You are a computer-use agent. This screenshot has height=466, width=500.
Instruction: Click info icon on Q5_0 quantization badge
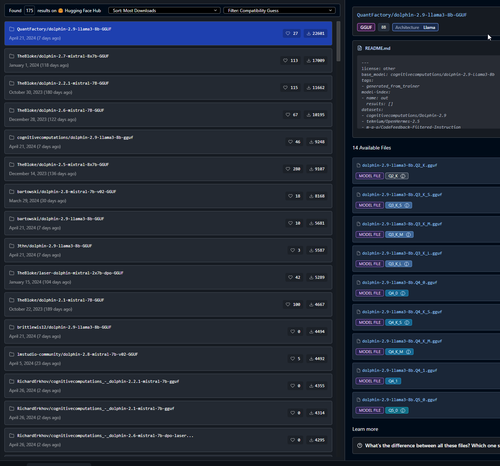pyautogui.click(x=403, y=411)
